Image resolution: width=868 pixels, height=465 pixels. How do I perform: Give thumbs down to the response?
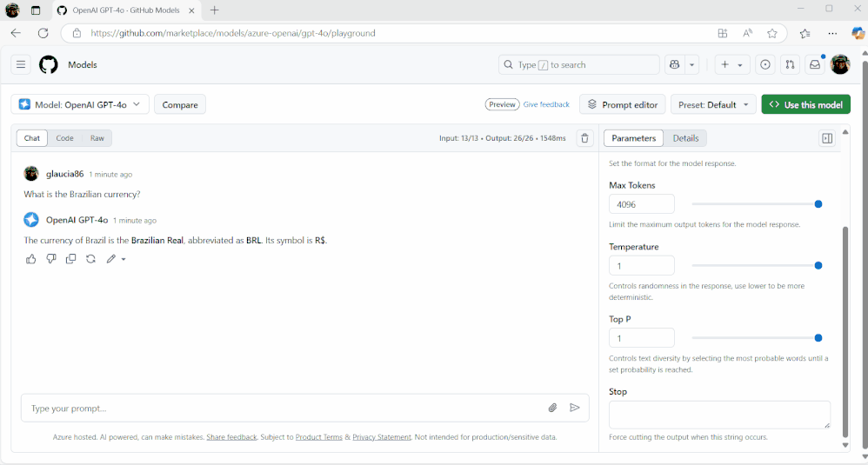[51, 259]
